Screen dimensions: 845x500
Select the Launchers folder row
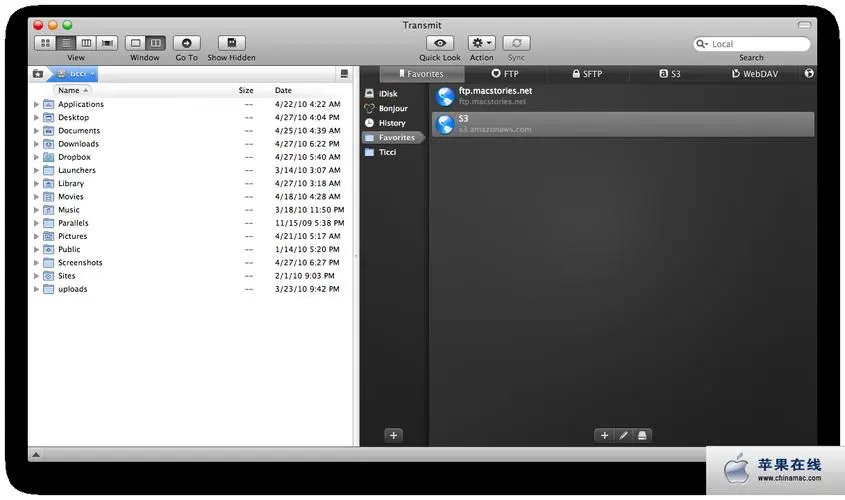pos(191,170)
